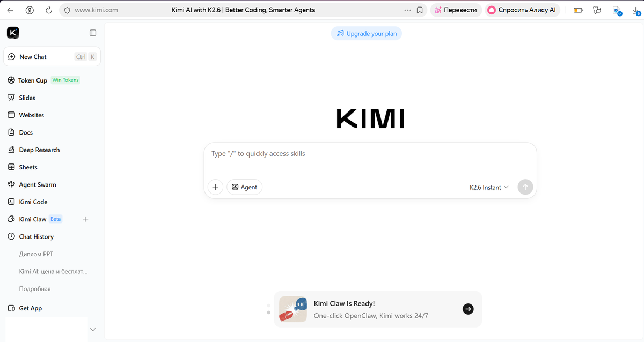This screenshot has height=342, width=644.
Task: Click the plus attachment button in chat box
Action: [215, 187]
